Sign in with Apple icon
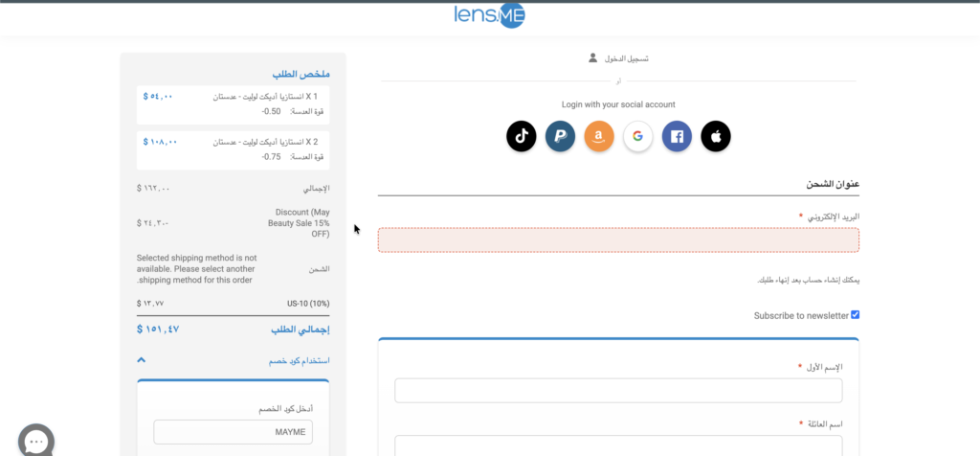Image resolution: width=980 pixels, height=456 pixels. tap(716, 136)
